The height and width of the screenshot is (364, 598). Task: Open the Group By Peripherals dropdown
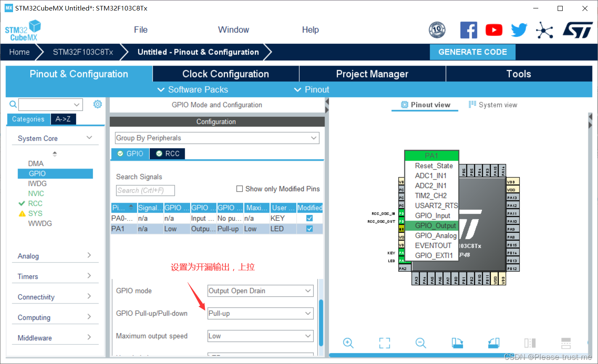(x=217, y=138)
